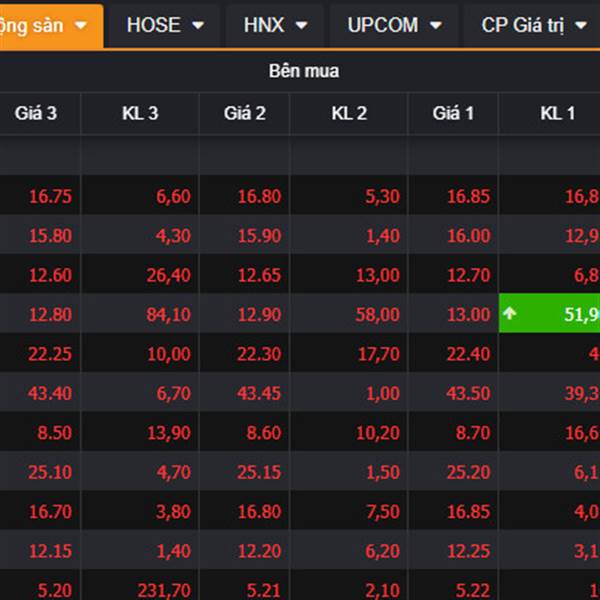Sort by the Giá 1 column
This screenshot has width=600, height=600.
tap(453, 114)
